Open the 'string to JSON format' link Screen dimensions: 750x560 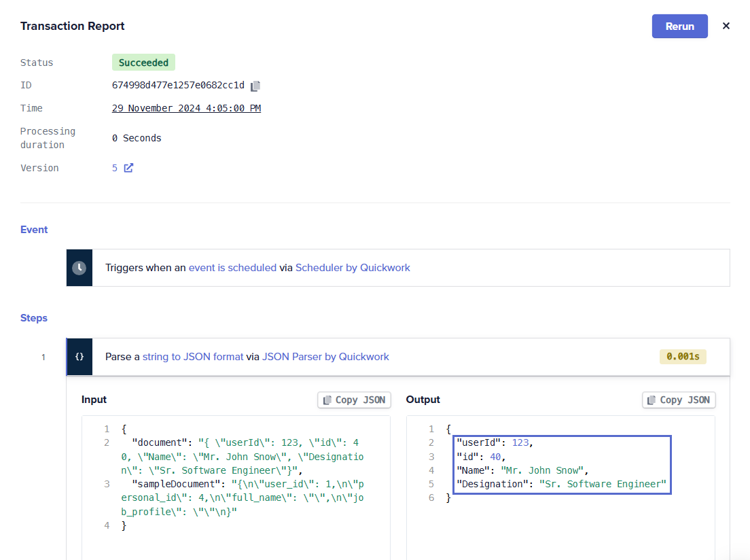point(193,357)
